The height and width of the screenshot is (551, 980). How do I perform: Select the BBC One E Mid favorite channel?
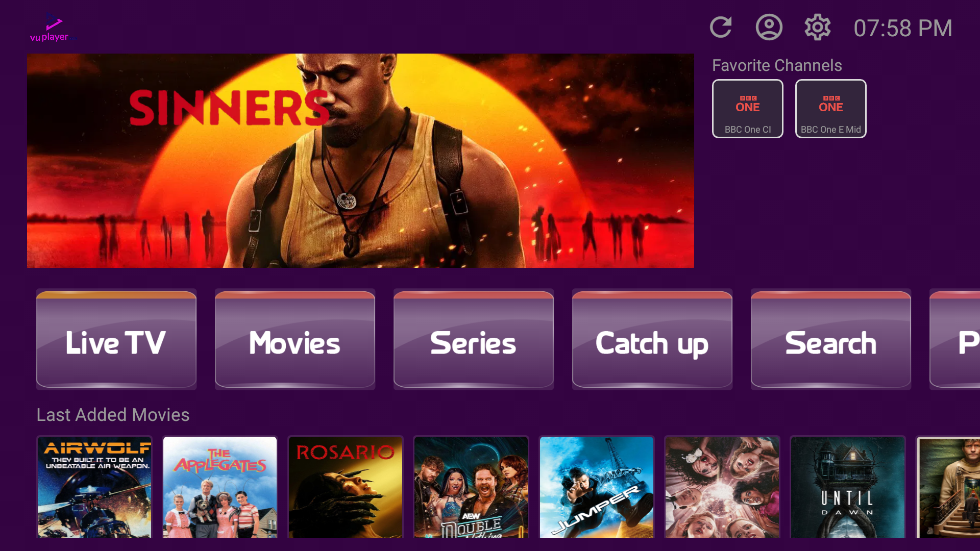[831, 109]
